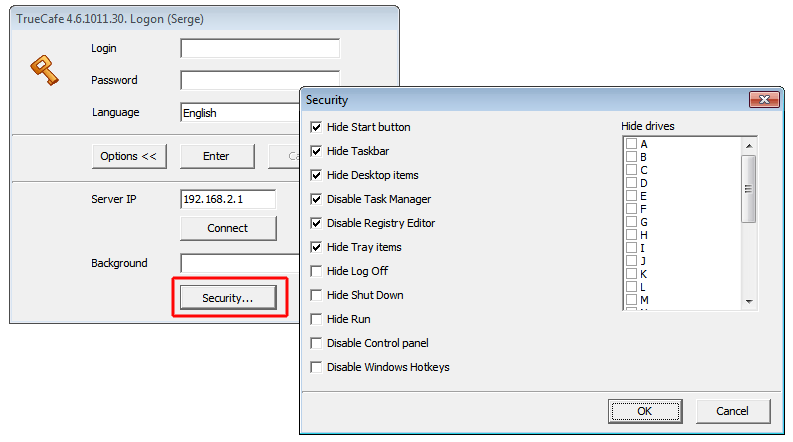Click the Server IP address field
793x442 pixels.
click(227, 199)
